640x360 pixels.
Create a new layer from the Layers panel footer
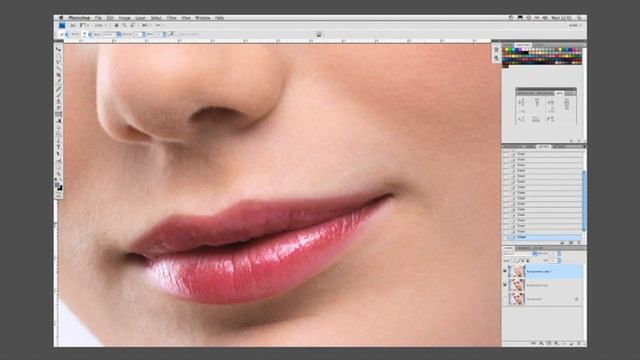pos(571,343)
